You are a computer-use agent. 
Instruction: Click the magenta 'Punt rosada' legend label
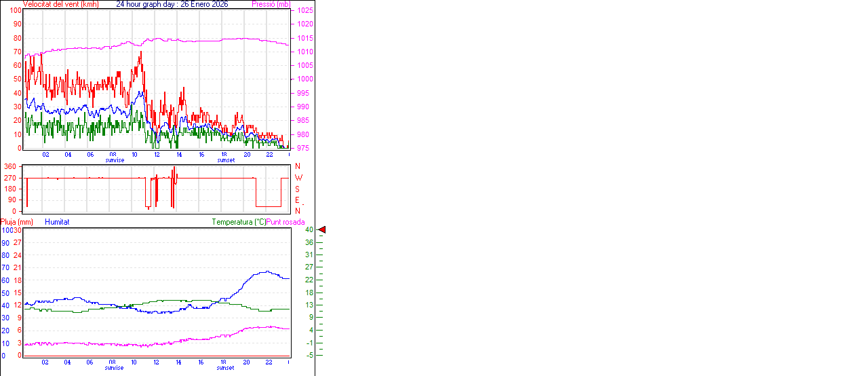[x=285, y=222]
